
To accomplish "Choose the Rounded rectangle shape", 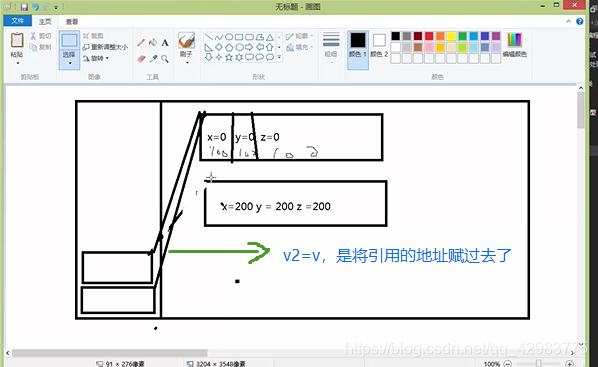I will pyautogui.click(x=249, y=37).
